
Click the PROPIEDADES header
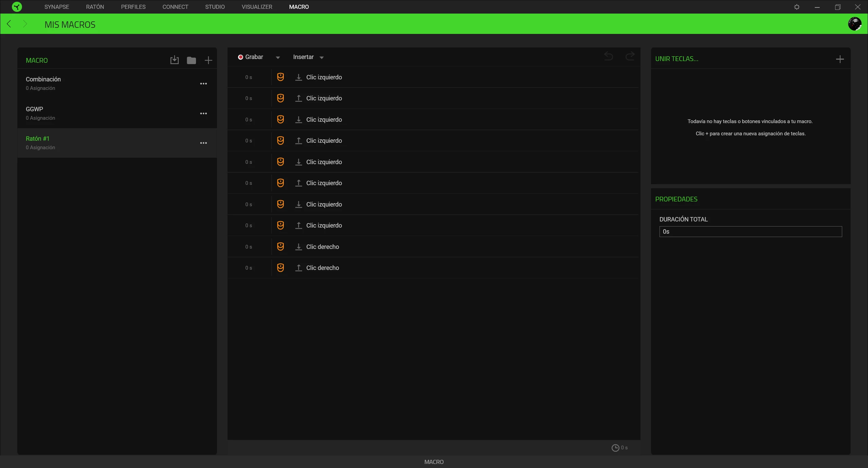point(676,199)
